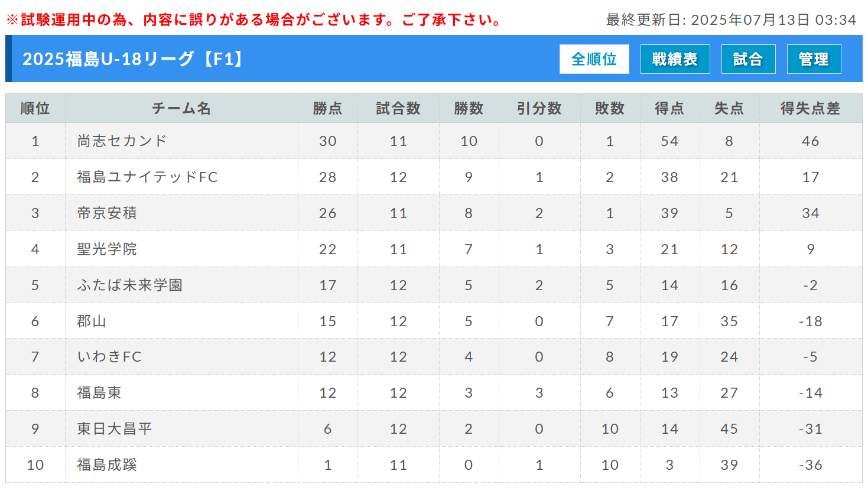Click the 勝点 column header

coord(328,108)
